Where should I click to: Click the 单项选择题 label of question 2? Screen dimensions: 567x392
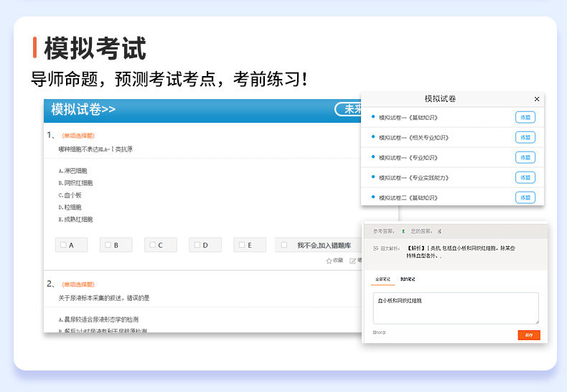[78, 284]
